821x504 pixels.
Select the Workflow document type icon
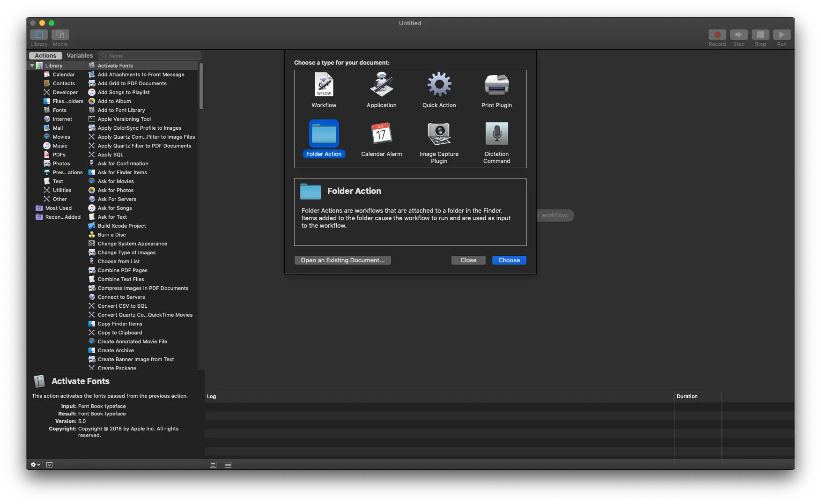click(x=324, y=85)
